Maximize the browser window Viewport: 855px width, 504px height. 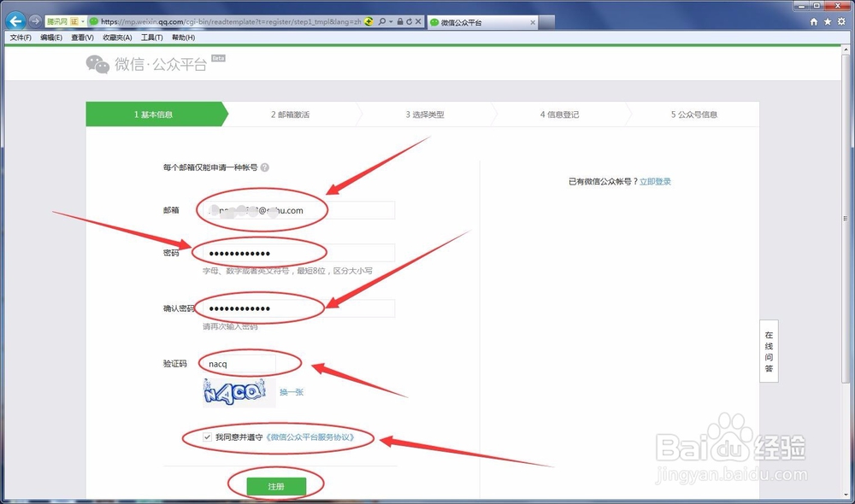coord(817,6)
